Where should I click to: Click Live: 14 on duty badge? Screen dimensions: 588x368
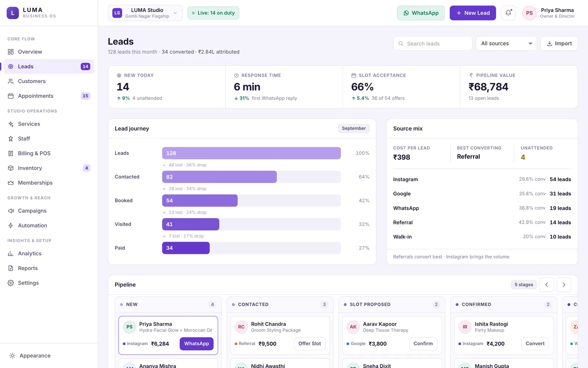(213, 13)
